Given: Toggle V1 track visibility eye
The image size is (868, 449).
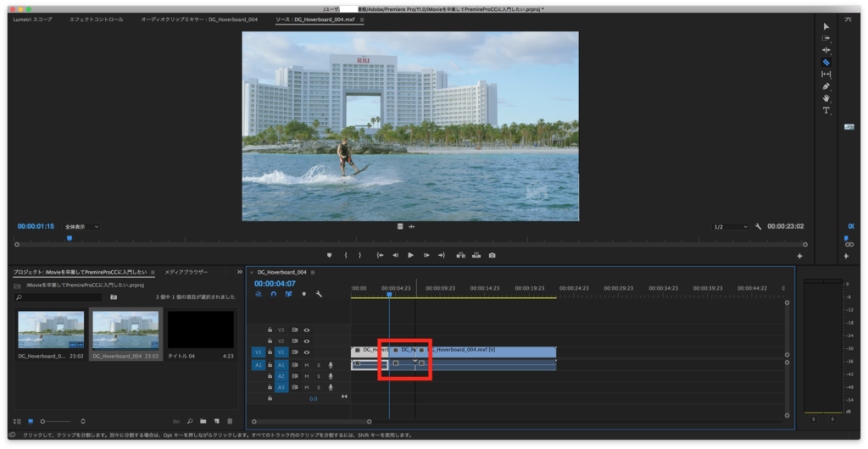Looking at the screenshot, I should pyautogui.click(x=307, y=352).
